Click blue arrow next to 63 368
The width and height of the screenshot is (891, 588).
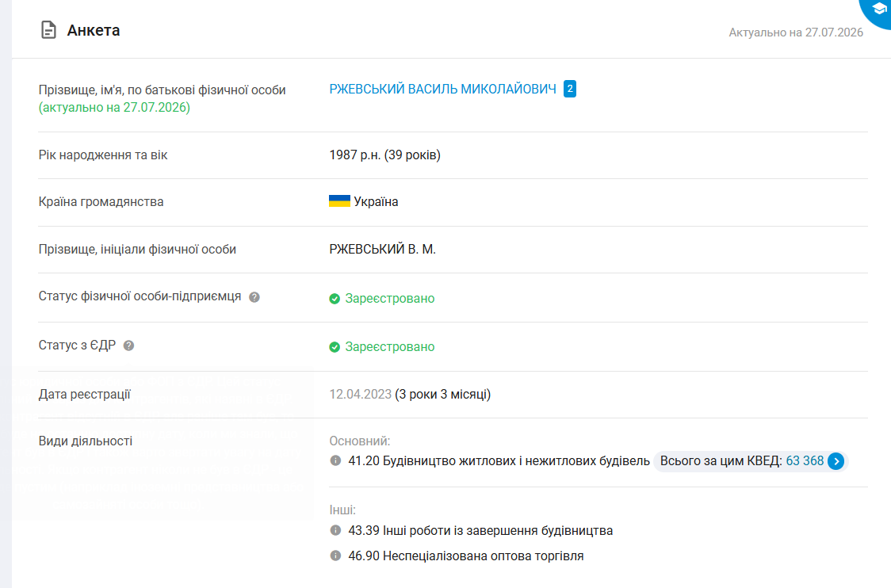pyautogui.click(x=836, y=461)
